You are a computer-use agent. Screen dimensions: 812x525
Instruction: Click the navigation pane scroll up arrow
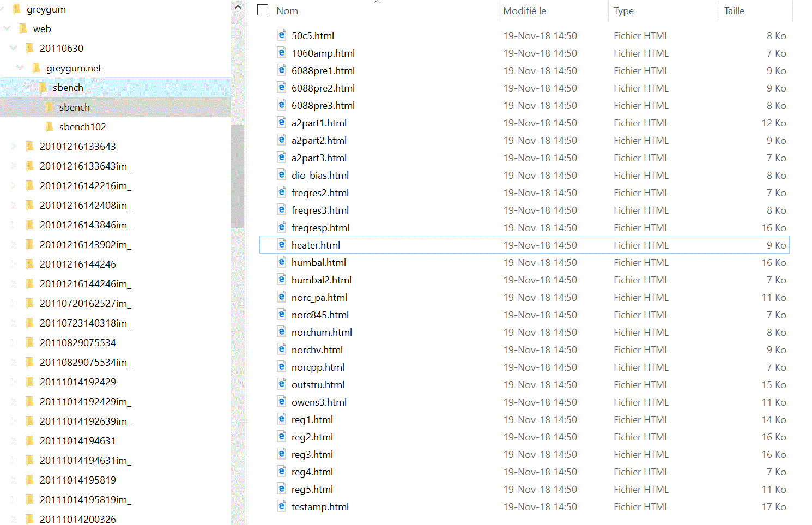[238, 7]
